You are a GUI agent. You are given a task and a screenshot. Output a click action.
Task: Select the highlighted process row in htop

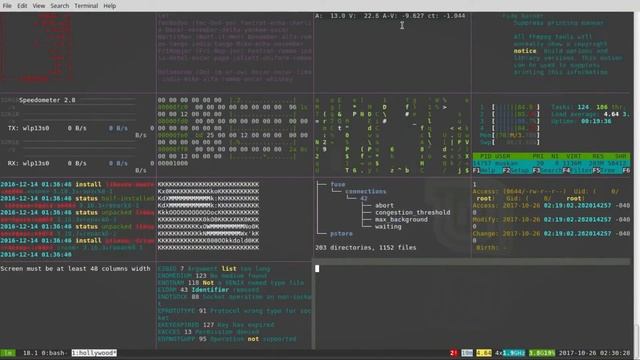(x=551, y=163)
